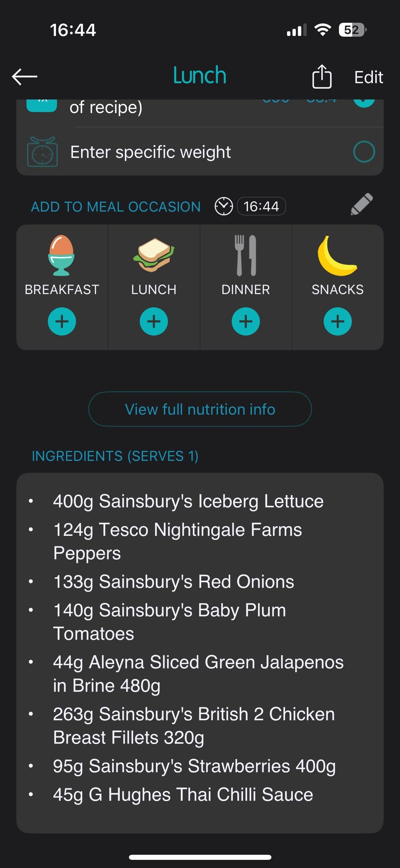Tap the clock icon near meal time

224,206
